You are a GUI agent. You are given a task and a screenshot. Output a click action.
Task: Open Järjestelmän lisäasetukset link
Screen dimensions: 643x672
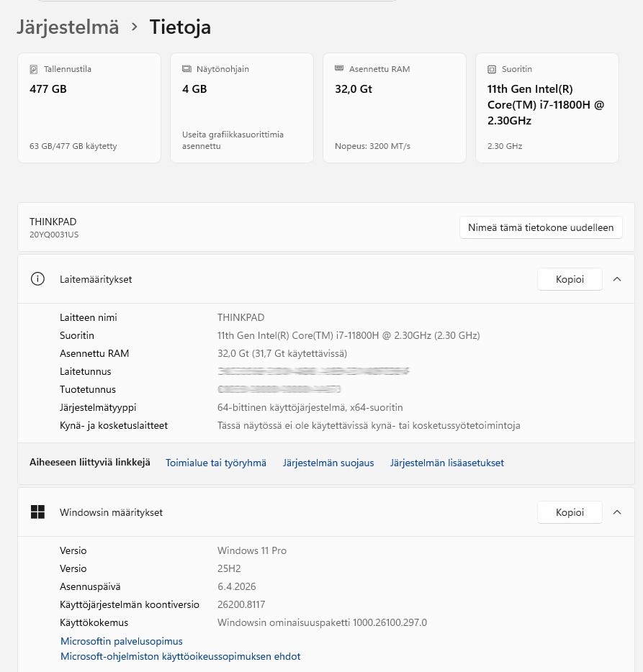pos(447,463)
